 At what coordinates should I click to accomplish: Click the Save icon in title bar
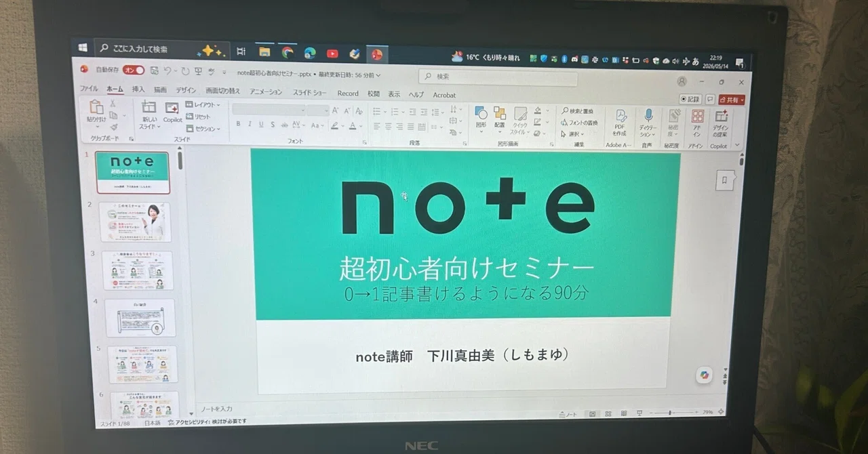(x=155, y=70)
